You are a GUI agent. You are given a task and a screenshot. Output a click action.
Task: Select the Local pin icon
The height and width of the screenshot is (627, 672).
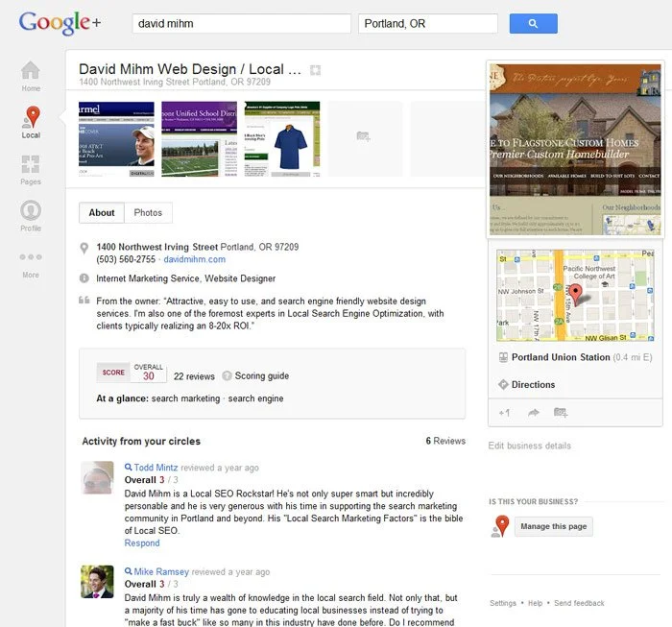pos(32,117)
